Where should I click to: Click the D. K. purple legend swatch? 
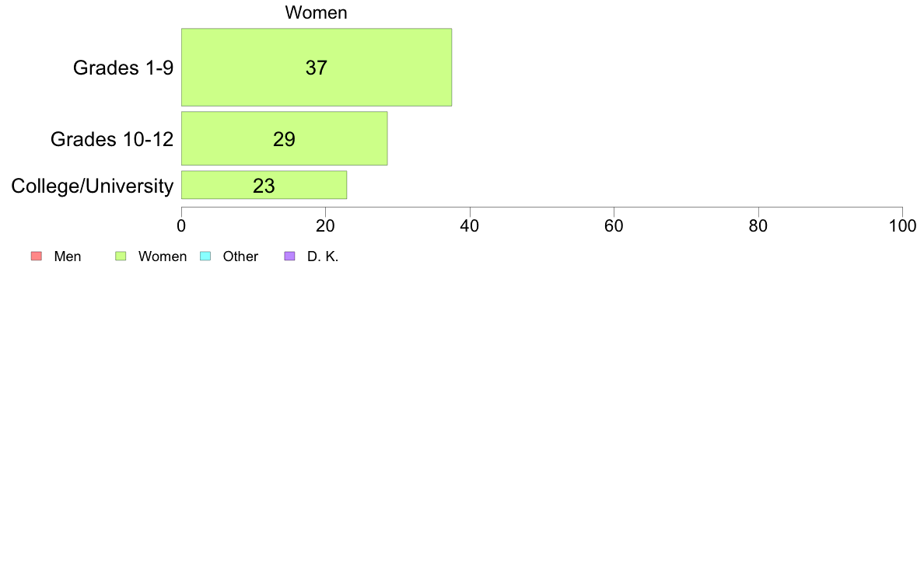(289, 256)
